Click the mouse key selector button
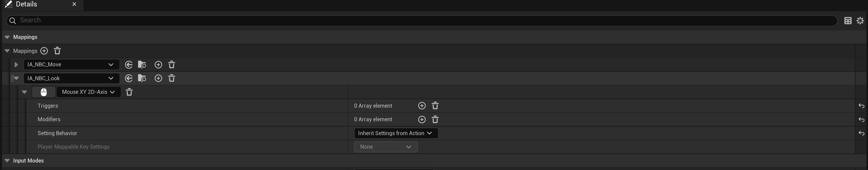 click(44, 92)
